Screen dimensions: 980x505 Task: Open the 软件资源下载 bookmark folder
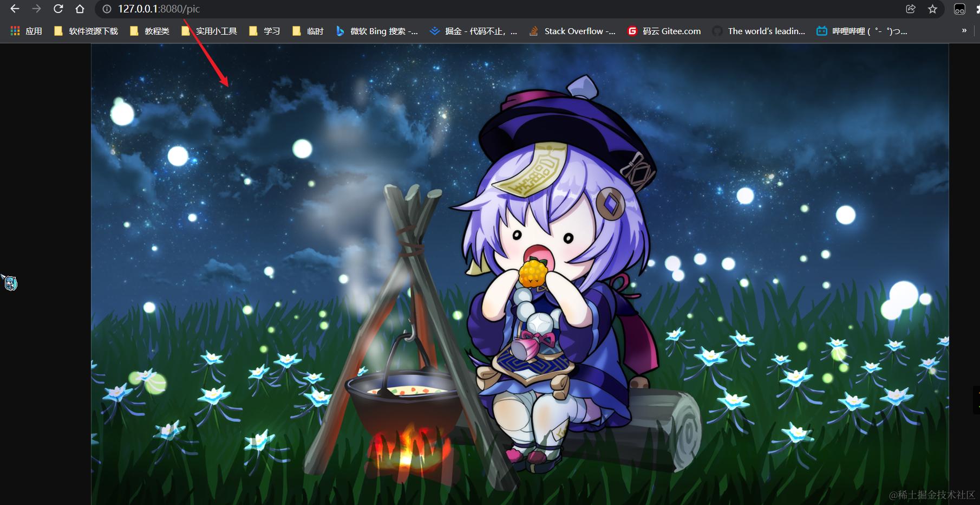[x=86, y=31]
